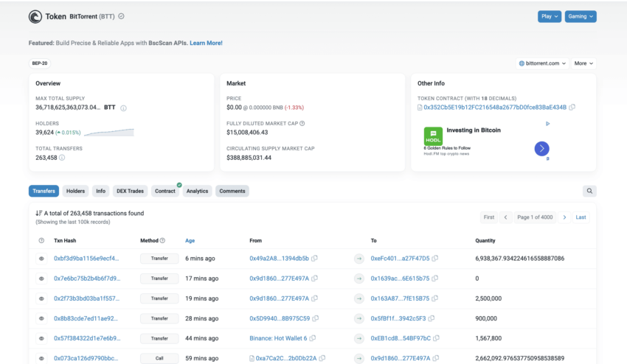
Task: Click the ad's blue arrow button
Action: click(541, 148)
